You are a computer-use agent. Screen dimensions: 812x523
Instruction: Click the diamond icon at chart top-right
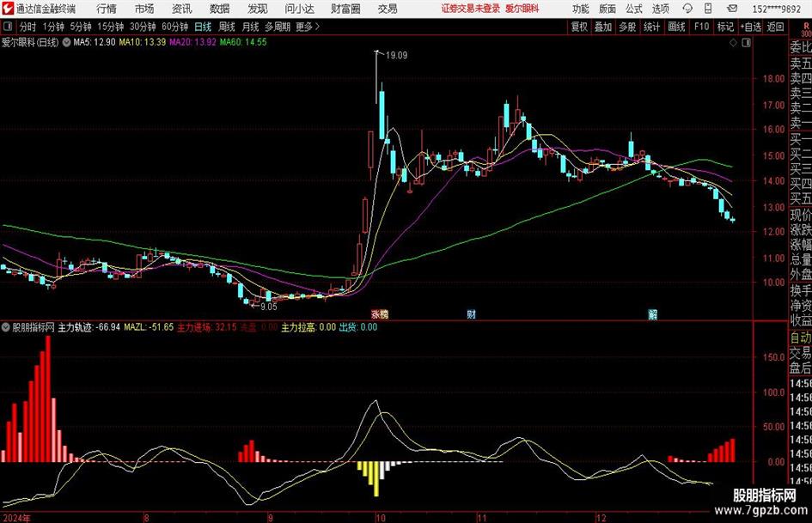tap(733, 43)
